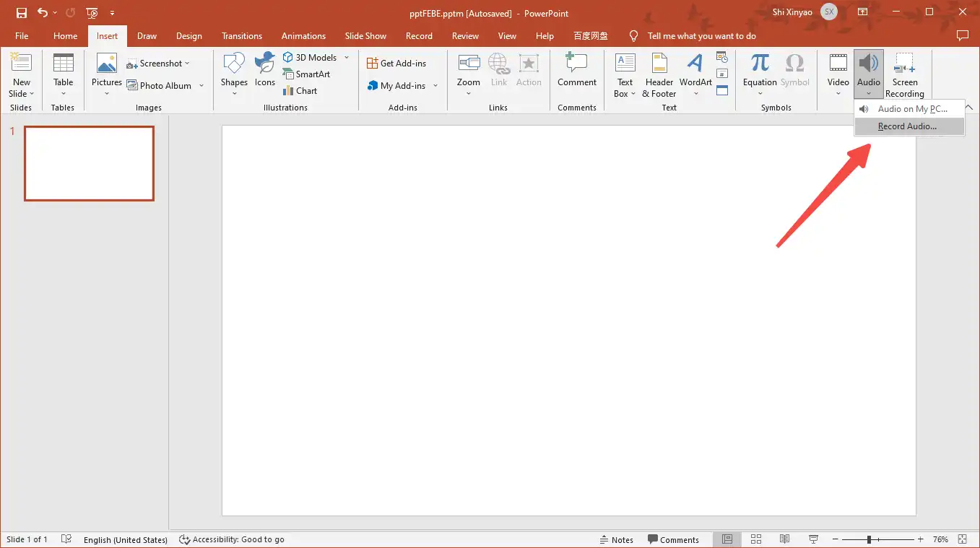Open Customize Quick Access Toolbar dropdown
Viewport: 980px width, 548px height.
pyautogui.click(x=112, y=13)
